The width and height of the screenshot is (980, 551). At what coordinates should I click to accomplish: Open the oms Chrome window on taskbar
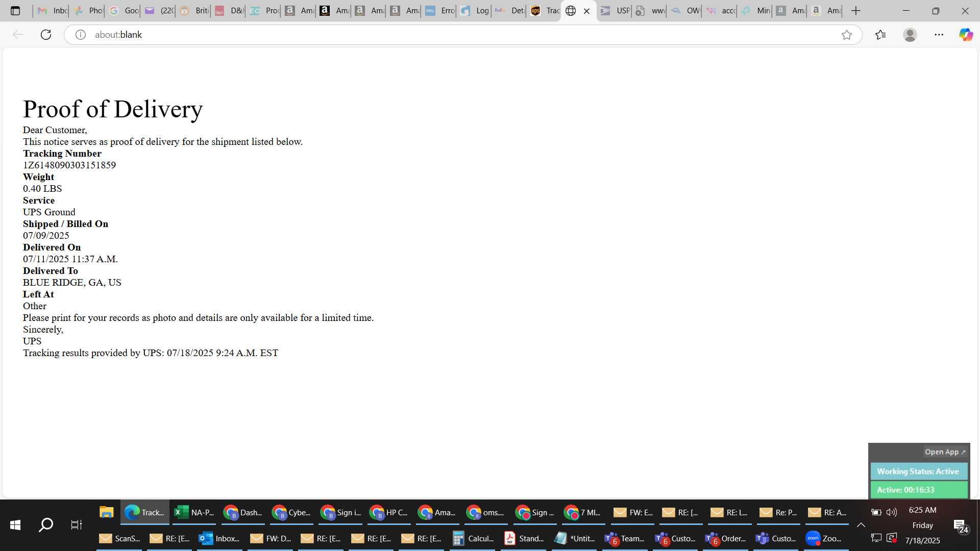pyautogui.click(x=486, y=512)
